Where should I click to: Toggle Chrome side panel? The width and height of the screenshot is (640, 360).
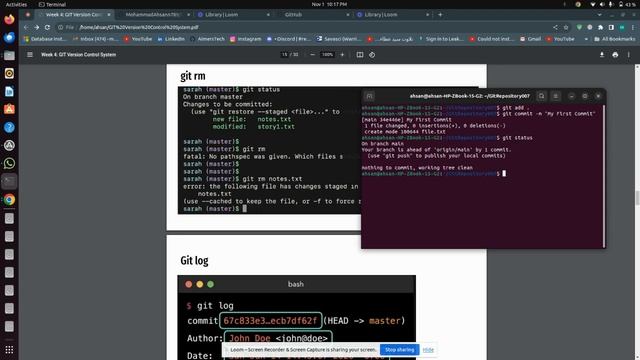[x=611, y=27]
